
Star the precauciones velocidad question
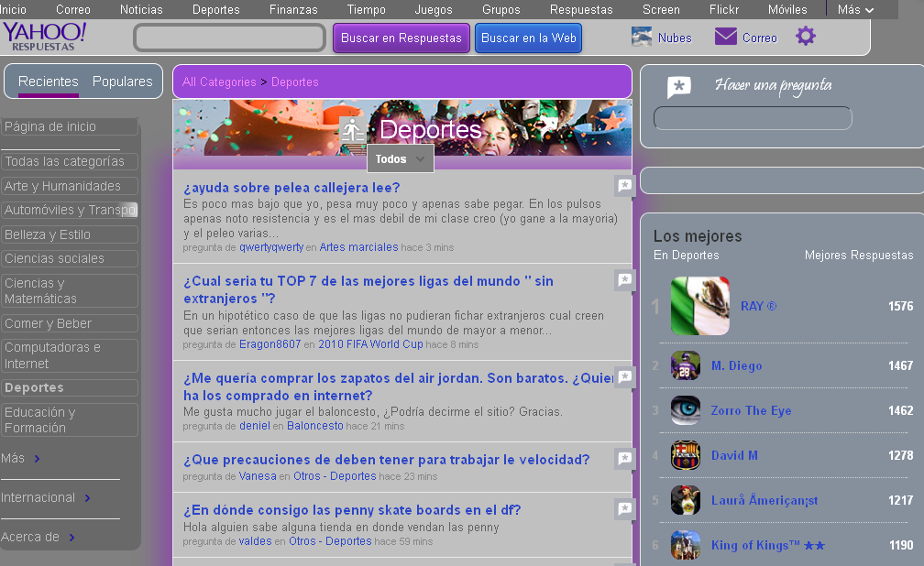click(x=624, y=458)
